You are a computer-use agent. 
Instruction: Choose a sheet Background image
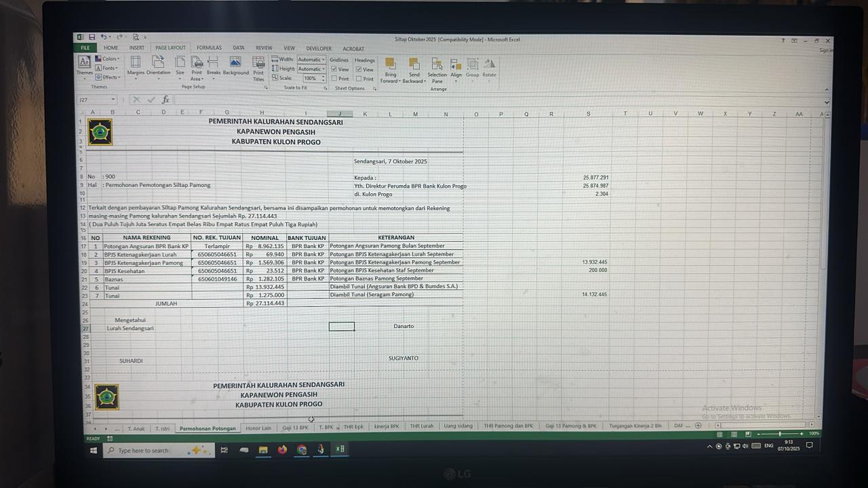click(235, 66)
